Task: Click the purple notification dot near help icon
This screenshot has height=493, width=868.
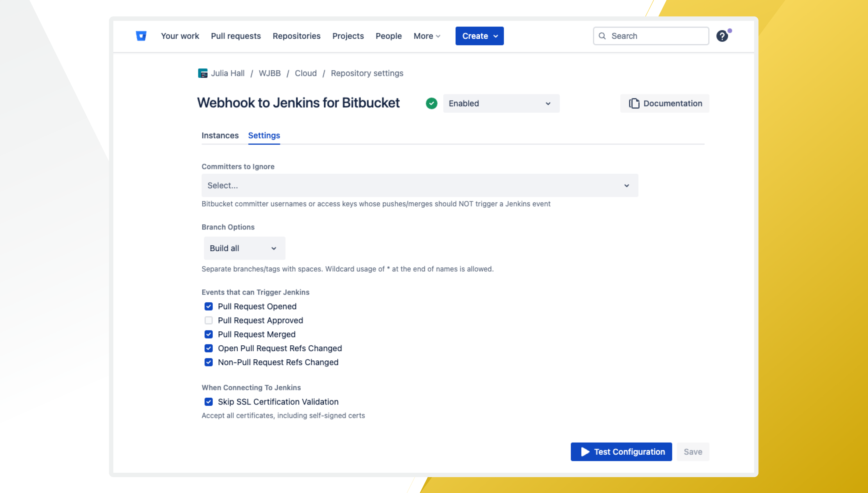Action: point(730,31)
